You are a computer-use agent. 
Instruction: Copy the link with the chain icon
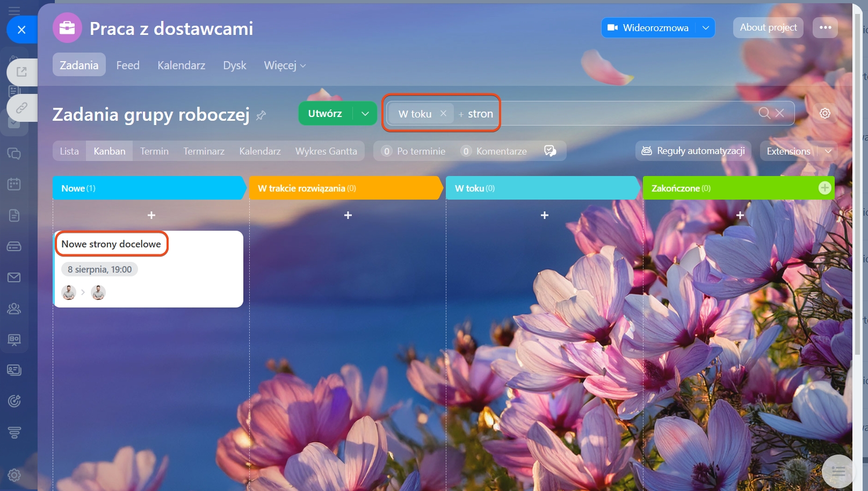(21, 108)
